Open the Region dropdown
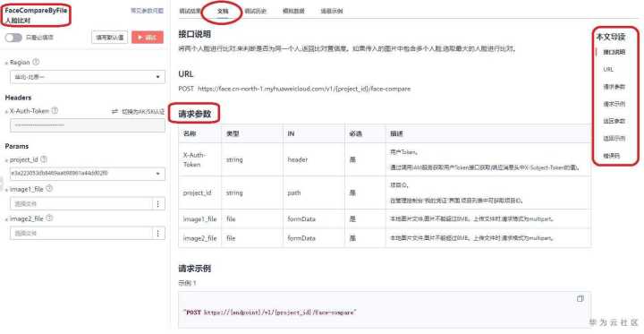The image size is (644, 334). 88,77
